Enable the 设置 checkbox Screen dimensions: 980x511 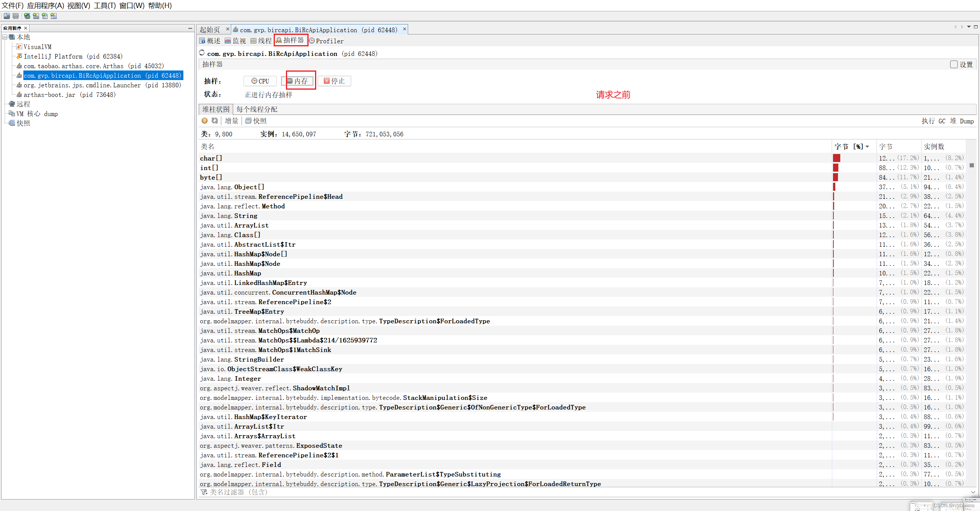954,64
